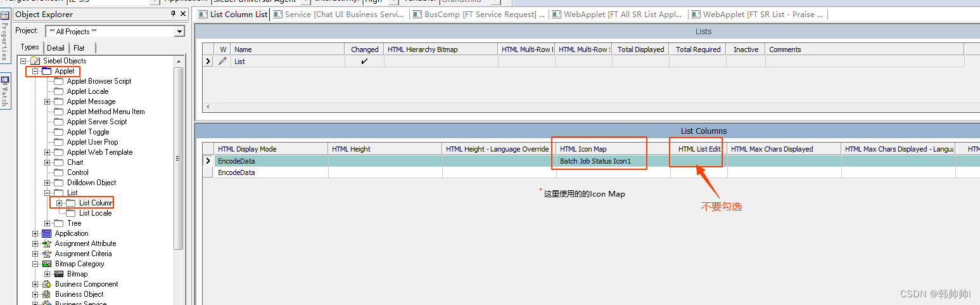This screenshot has width=980, height=305.
Task: Click the Bitmap child node icon
Action: click(59, 274)
